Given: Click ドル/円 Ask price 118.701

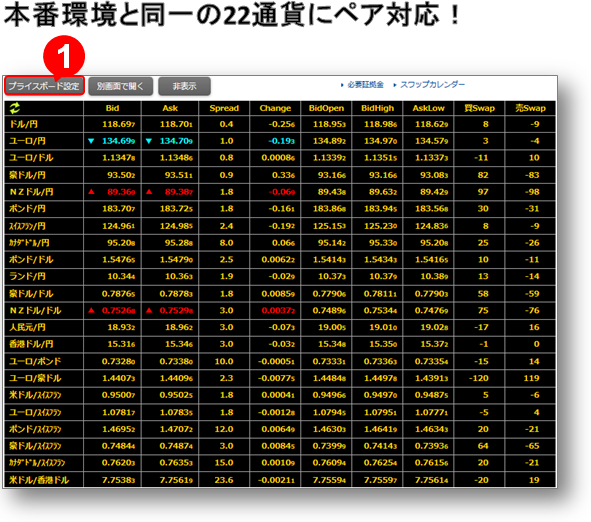Looking at the screenshot, I should point(176,124).
